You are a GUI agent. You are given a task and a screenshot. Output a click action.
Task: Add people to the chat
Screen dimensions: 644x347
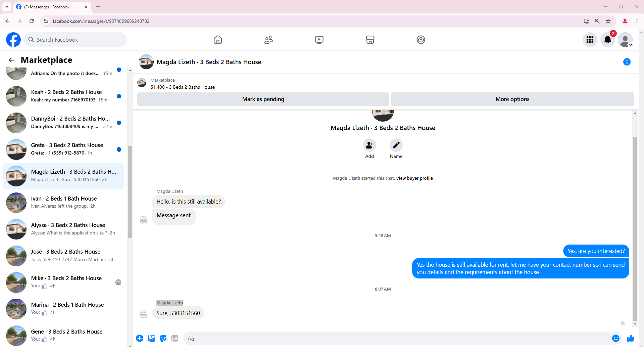369,145
